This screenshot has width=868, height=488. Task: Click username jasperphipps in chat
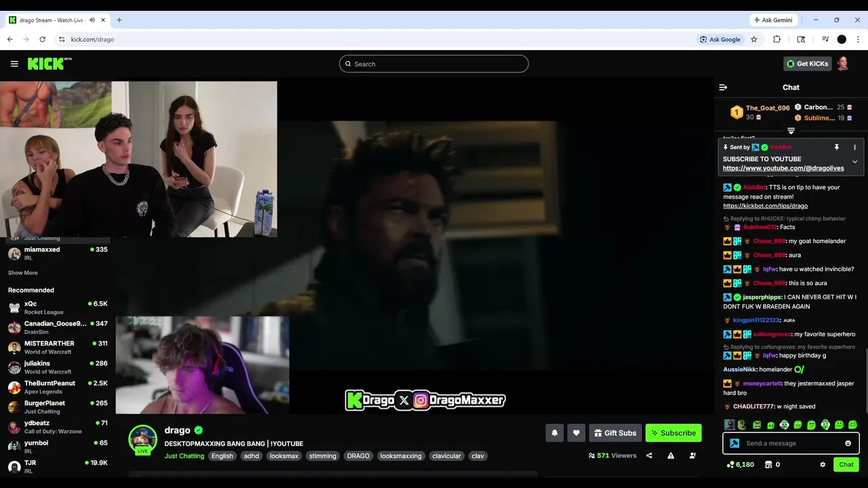762,297
